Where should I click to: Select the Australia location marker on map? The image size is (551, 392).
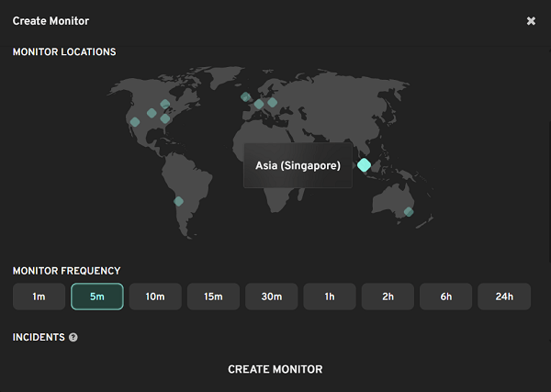click(409, 212)
